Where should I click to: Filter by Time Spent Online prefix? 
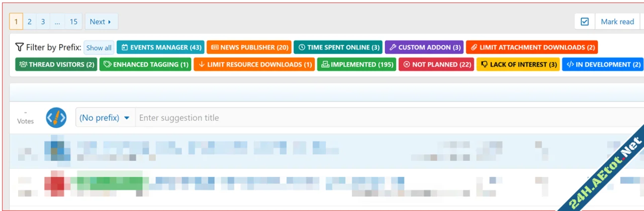[338, 47]
